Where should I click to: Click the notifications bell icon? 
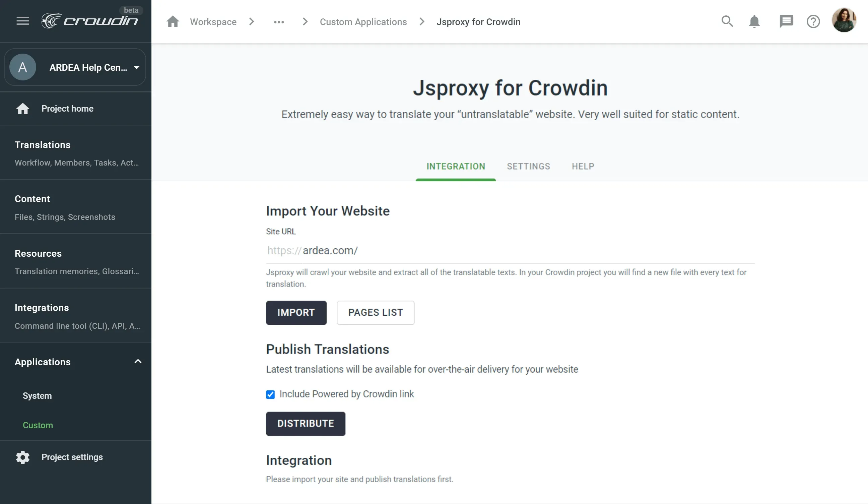coord(755,21)
